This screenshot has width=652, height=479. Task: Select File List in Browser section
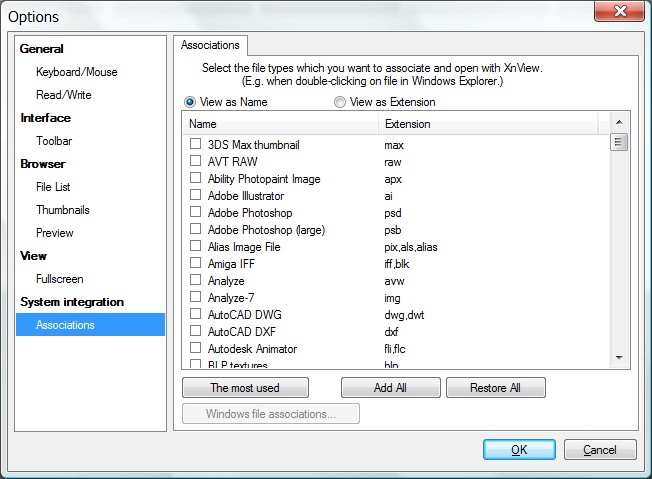53,187
